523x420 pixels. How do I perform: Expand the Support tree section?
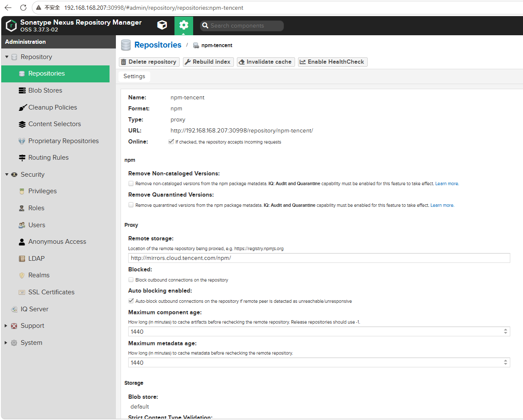click(6, 326)
